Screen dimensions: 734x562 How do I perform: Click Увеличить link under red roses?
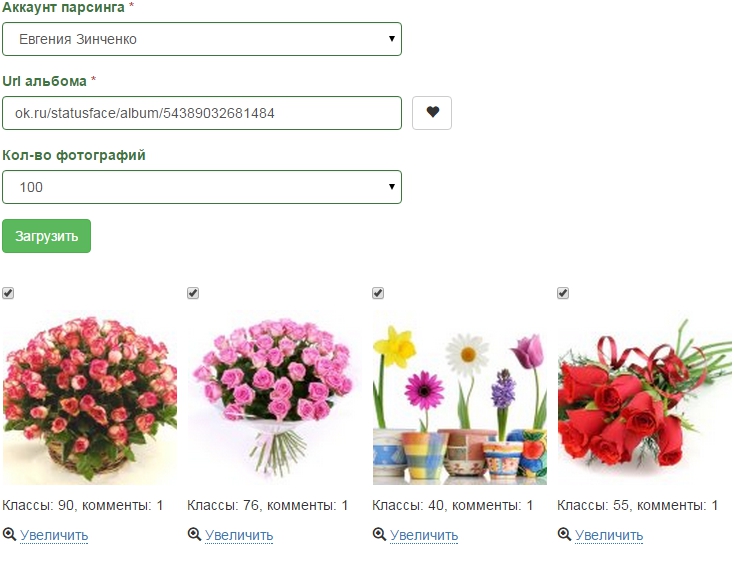coord(609,535)
